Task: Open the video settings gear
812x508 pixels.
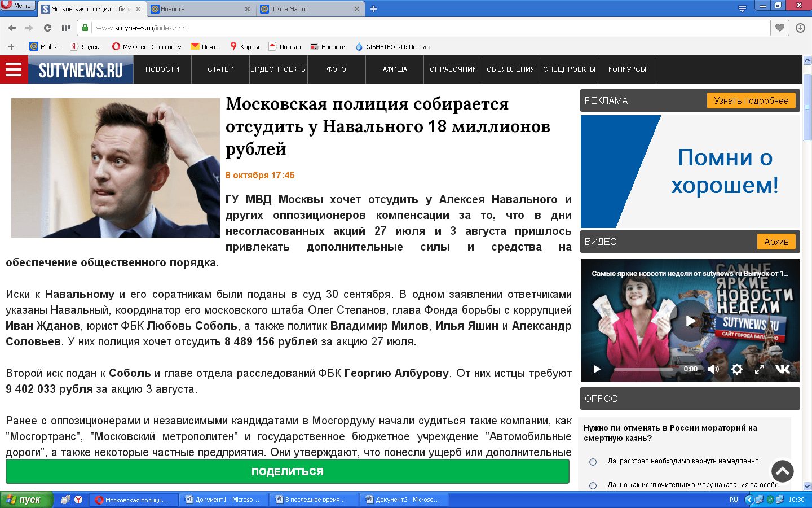Action: tap(736, 369)
